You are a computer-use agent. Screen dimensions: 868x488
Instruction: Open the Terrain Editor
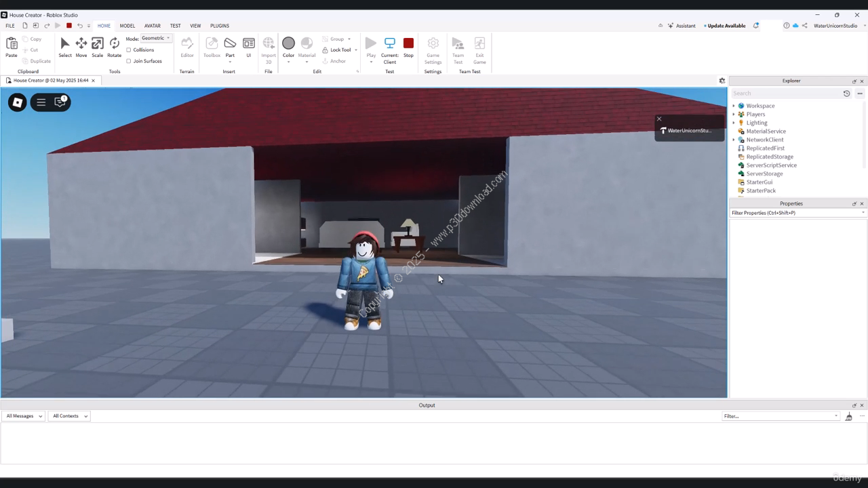[x=187, y=43]
